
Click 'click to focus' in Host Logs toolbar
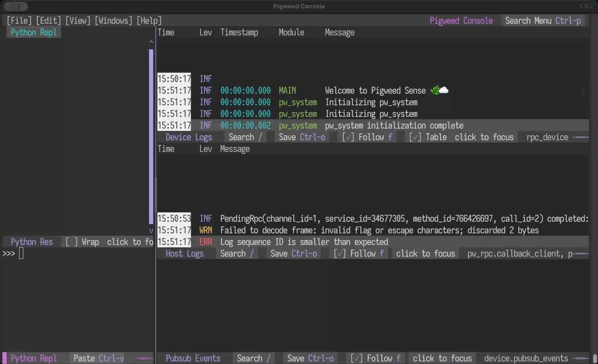pyautogui.click(x=426, y=254)
